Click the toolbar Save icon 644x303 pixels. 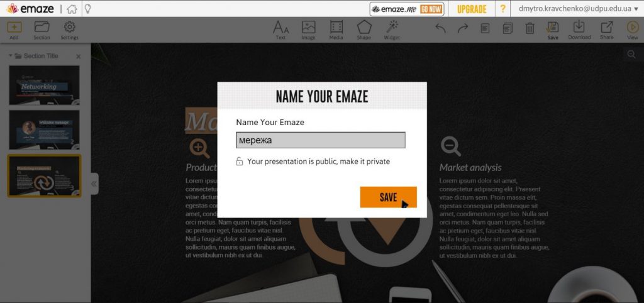coord(553,31)
